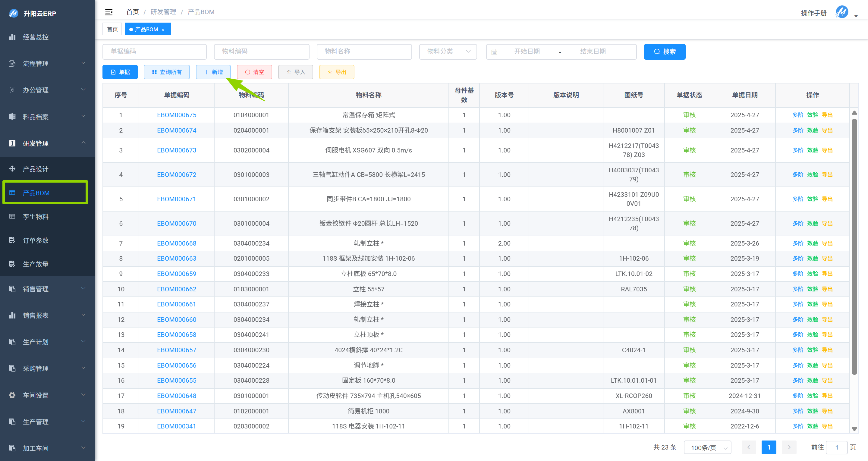Click the table vertical scrollbar down arrow
Viewport: 868px width, 461px height.
click(854, 429)
